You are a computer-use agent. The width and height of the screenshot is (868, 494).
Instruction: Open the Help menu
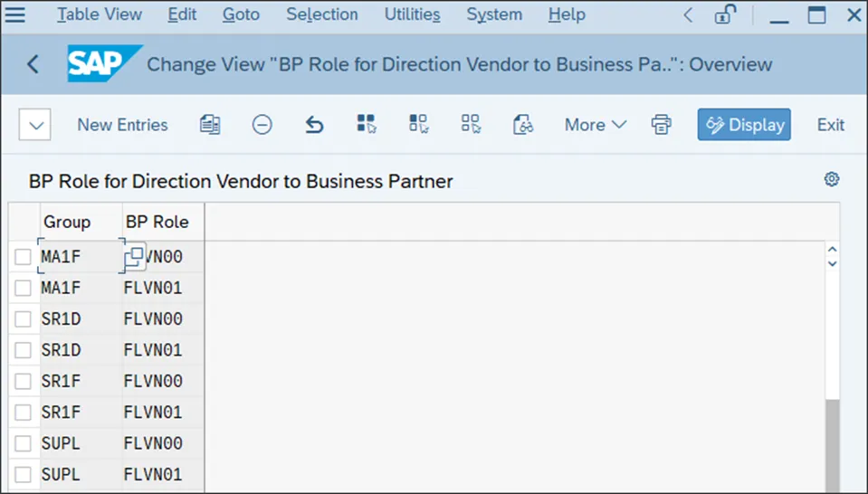[567, 14]
